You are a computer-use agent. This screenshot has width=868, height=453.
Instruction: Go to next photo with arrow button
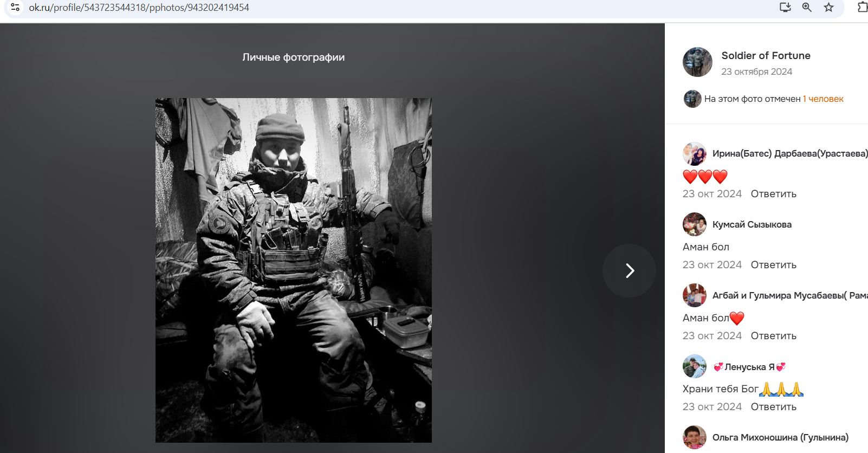tap(629, 270)
